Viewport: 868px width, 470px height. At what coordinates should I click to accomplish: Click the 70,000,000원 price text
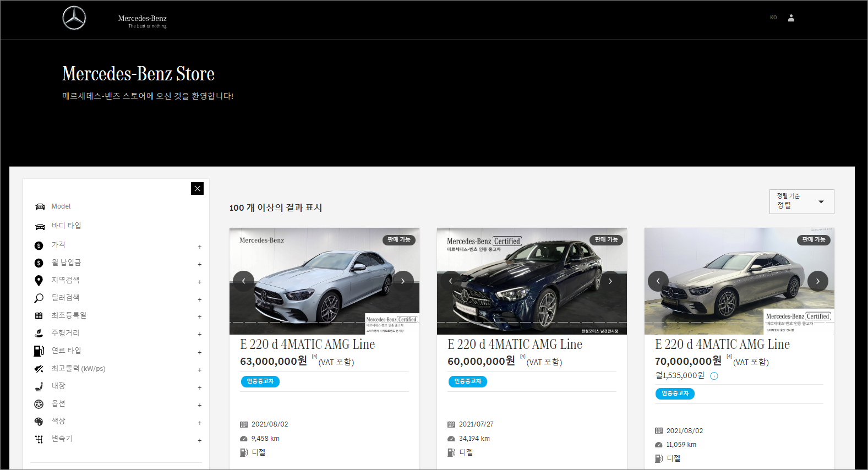688,362
